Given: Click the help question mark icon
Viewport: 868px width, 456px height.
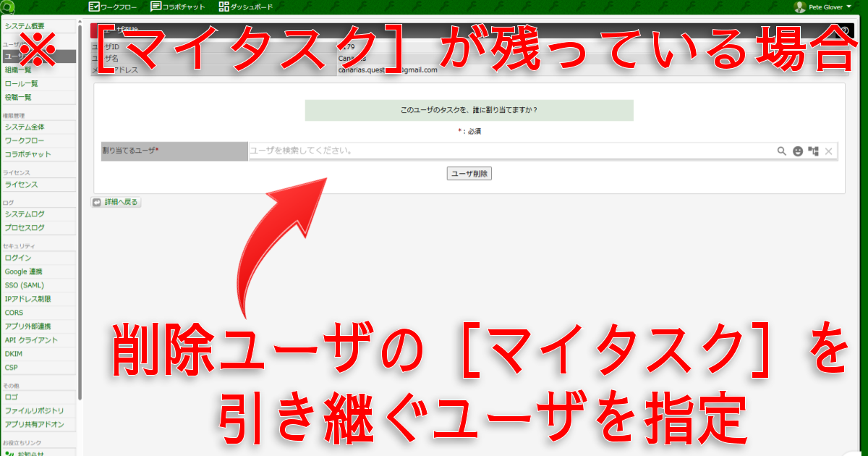Looking at the screenshot, I should [844, 31].
